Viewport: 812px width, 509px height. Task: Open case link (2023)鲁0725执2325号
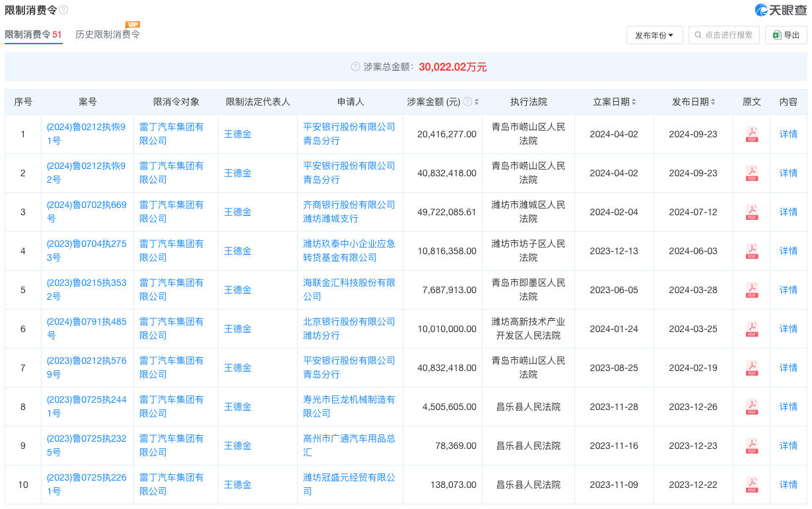pos(86,446)
